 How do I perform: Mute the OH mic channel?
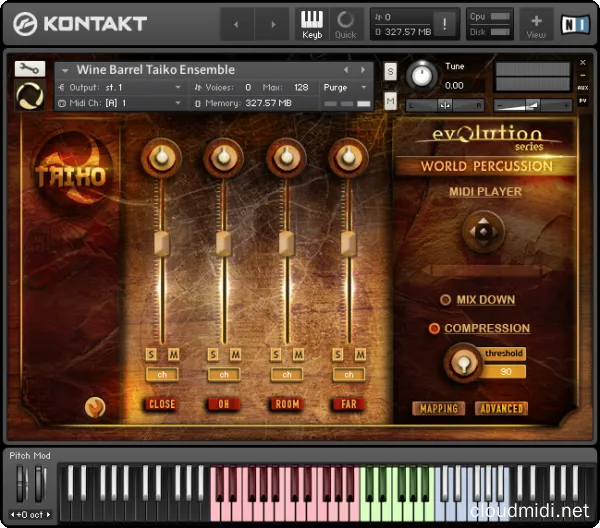(x=235, y=355)
